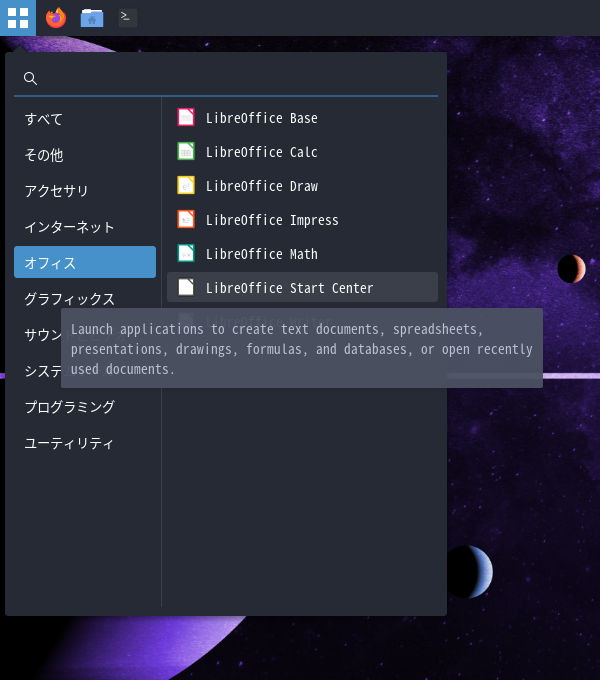Screen dimensions: 600x680
Task: Click the search magnifier icon
Action: [x=30, y=78]
